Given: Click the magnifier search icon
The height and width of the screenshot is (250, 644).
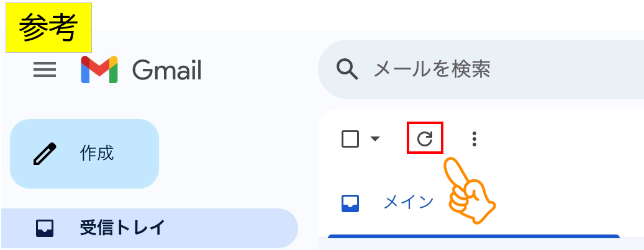Looking at the screenshot, I should pos(348,69).
